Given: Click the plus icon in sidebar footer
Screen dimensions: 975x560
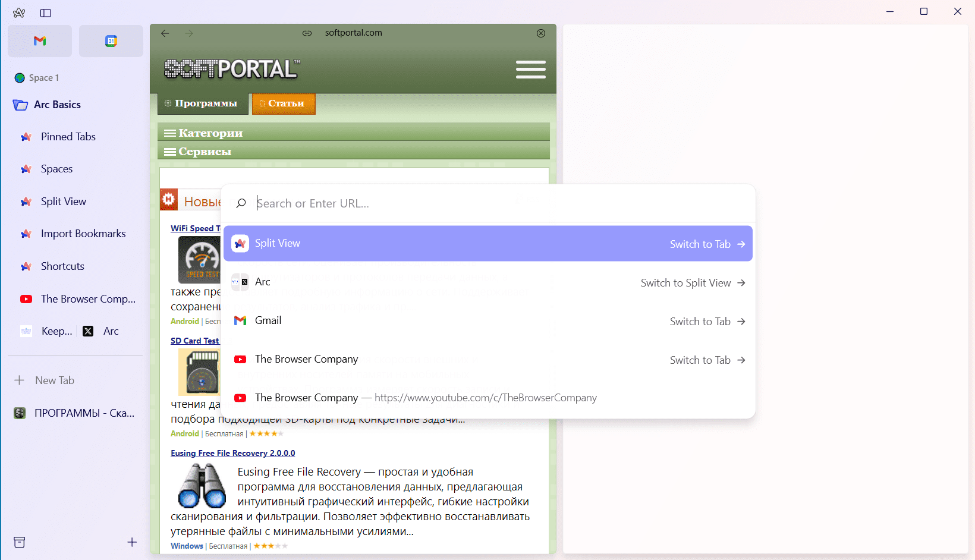Looking at the screenshot, I should 132,542.
